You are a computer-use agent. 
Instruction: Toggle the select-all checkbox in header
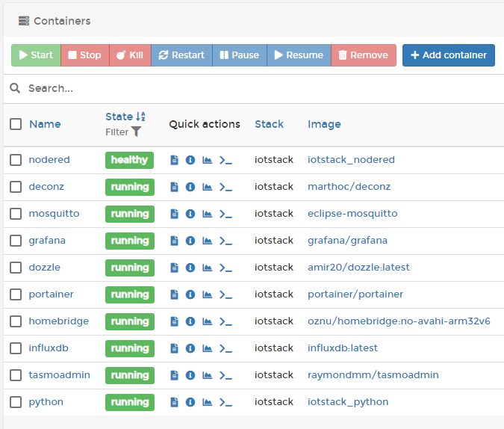click(16, 124)
